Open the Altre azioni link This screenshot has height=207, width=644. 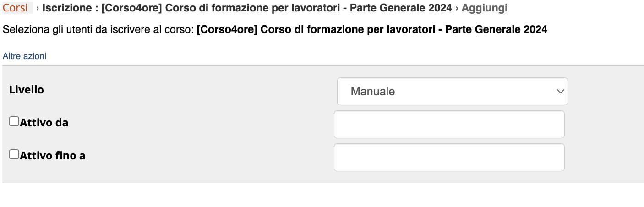tap(24, 56)
